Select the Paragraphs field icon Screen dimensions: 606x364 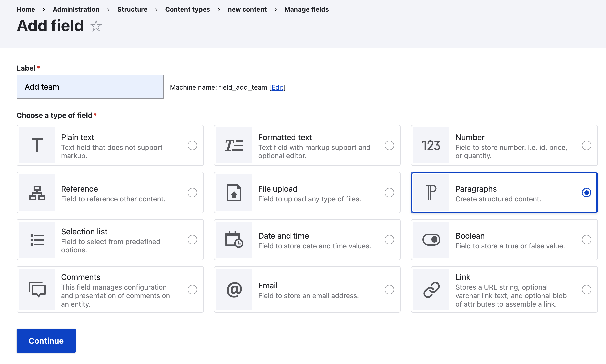pyautogui.click(x=430, y=193)
